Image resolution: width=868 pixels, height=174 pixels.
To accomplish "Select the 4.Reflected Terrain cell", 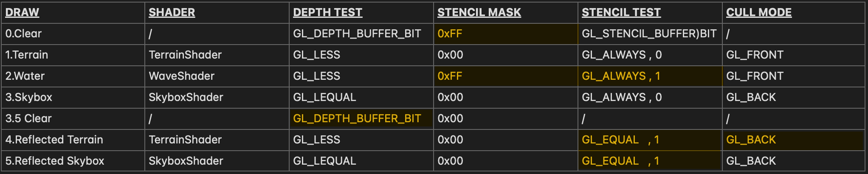I will (x=54, y=140).
